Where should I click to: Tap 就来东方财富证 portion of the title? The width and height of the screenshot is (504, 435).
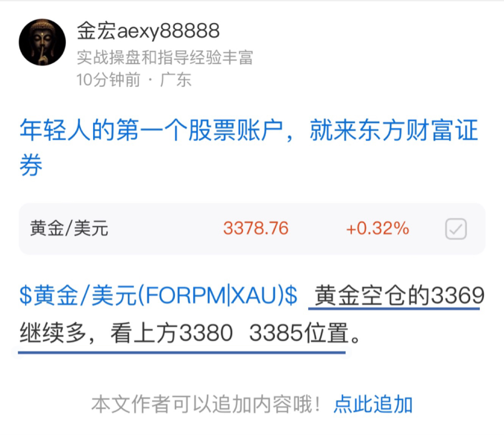394,130
